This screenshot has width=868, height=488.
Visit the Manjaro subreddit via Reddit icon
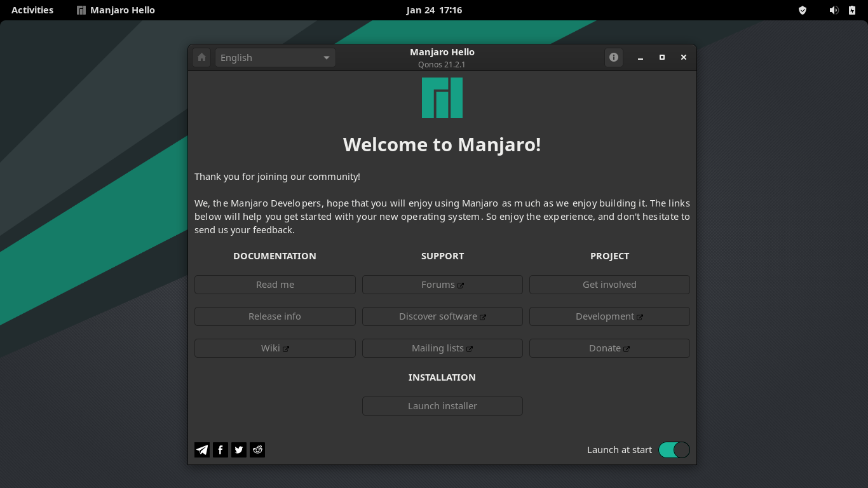[x=257, y=449]
